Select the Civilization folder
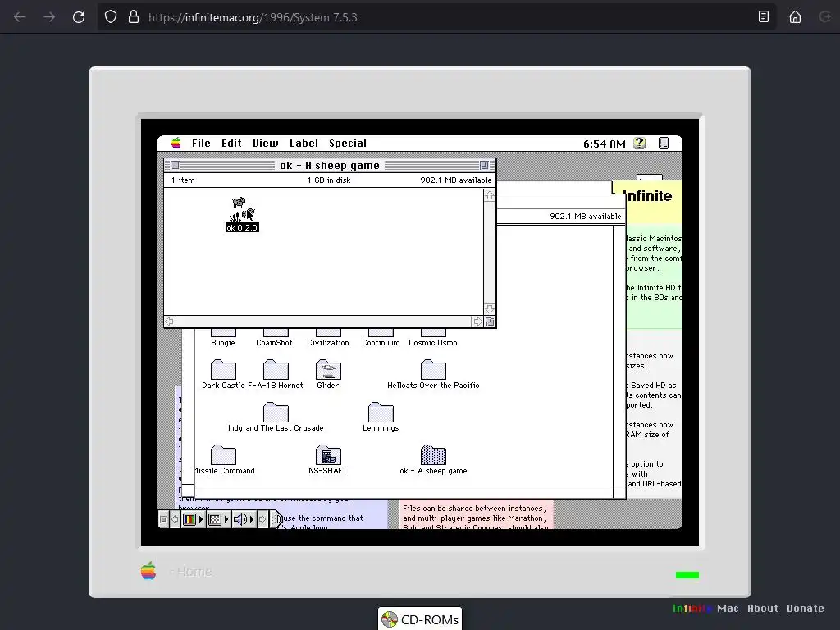Viewport: 840px width, 630px height. pyautogui.click(x=328, y=337)
